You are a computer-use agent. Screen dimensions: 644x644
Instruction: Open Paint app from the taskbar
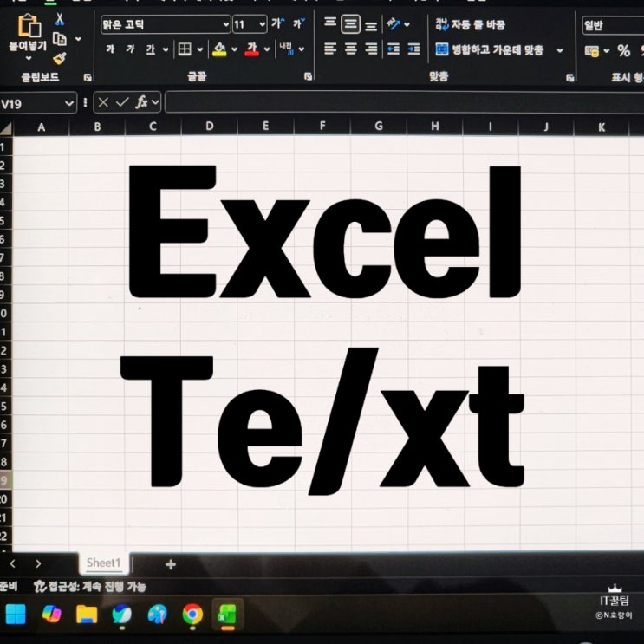point(158,615)
